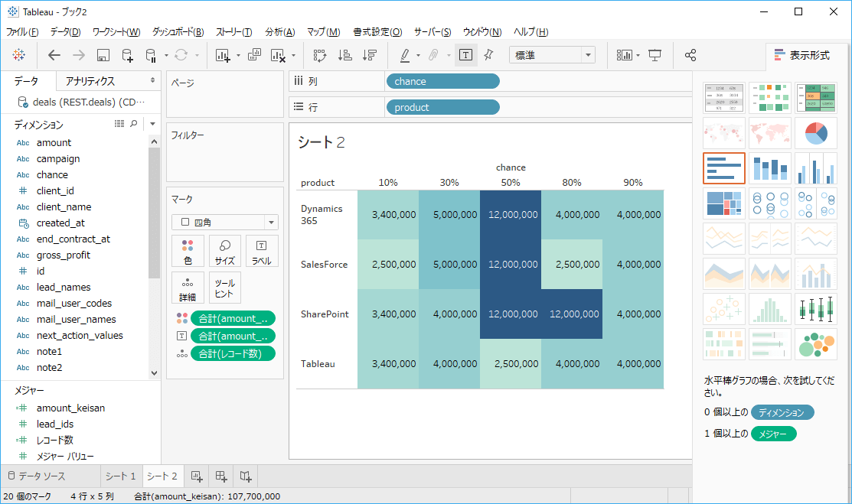This screenshot has width=852, height=504.
Task: Click the share workbook icon
Action: click(x=690, y=55)
